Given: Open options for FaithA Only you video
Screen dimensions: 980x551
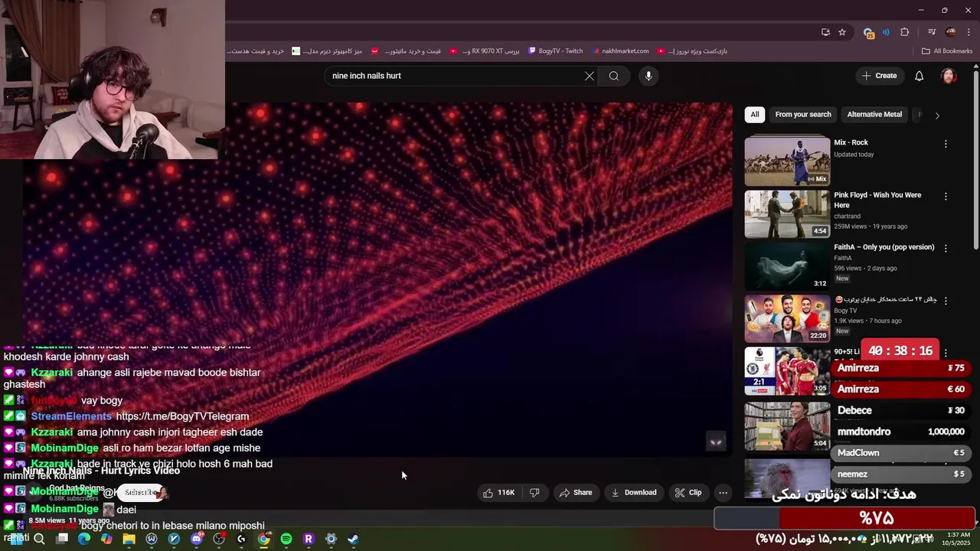Looking at the screenshot, I should coord(946,249).
